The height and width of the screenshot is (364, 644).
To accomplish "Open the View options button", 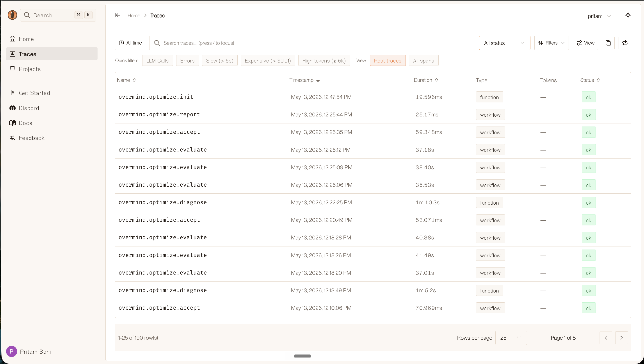I will coord(585,43).
